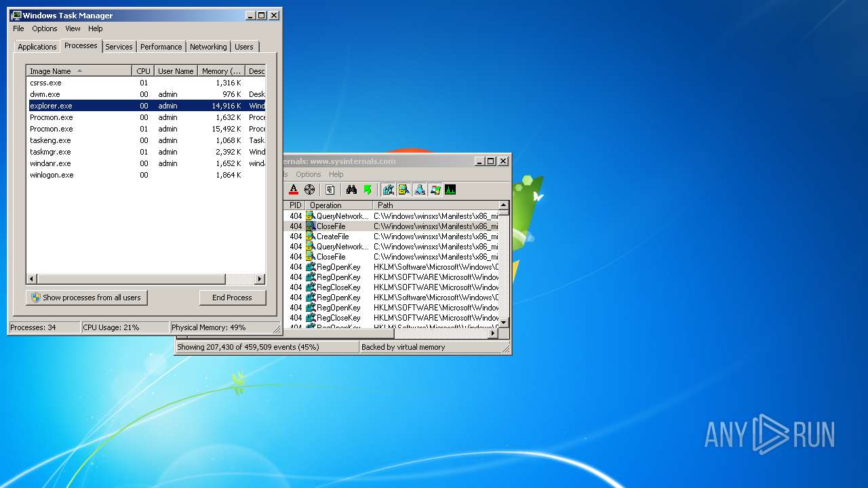Click the Operation column header

[339, 205]
